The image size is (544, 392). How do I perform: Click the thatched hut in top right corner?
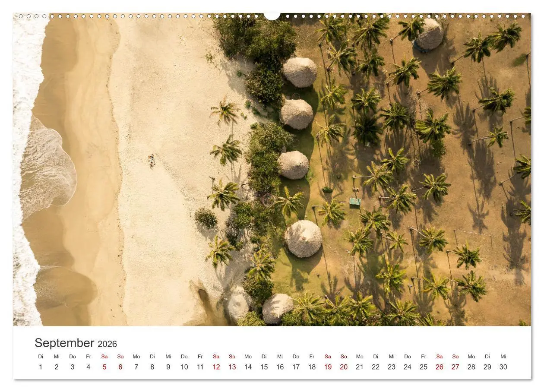429,34
